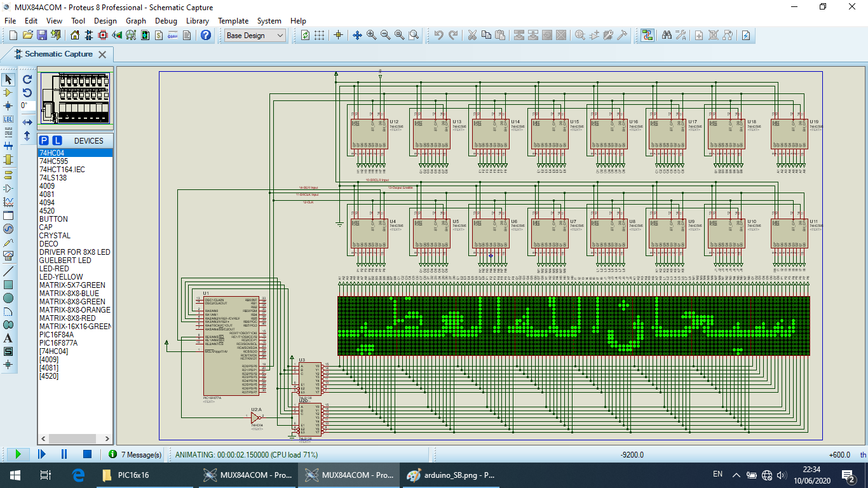Save the project using the floppy icon
The image size is (868, 488).
(41, 36)
